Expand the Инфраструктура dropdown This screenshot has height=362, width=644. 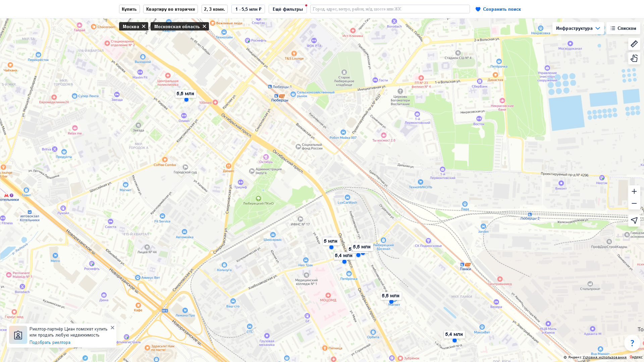[x=578, y=28]
